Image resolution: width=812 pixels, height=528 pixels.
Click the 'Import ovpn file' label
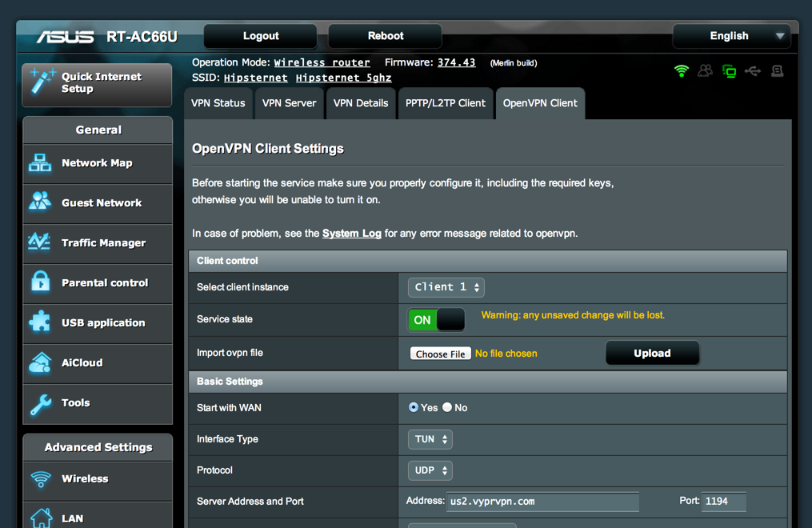[x=230, y=353]
